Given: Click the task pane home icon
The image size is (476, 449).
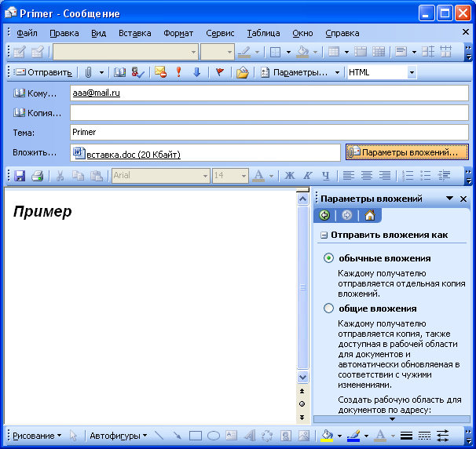Looking at the screenshot, I should [370, 215].
